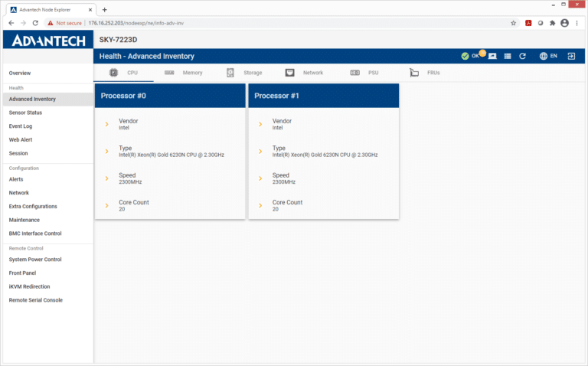
Task: Expand Processor #1 Speed row
Action: [x=260, y=178]
